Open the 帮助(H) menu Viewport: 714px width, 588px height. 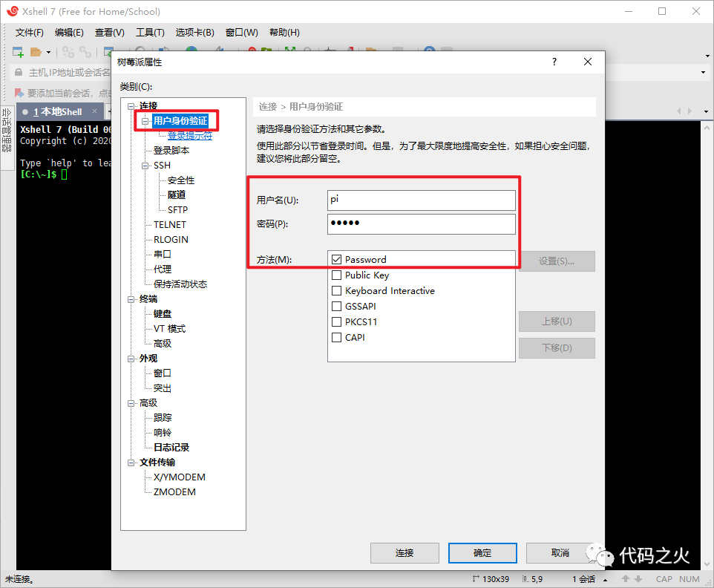(284, 33)
